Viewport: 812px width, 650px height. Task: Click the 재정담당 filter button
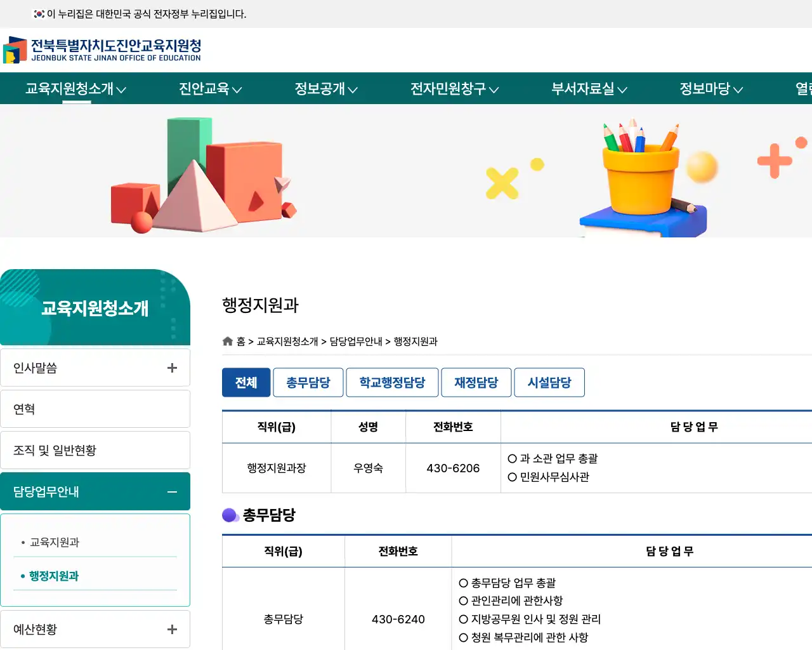pos(476,382)
